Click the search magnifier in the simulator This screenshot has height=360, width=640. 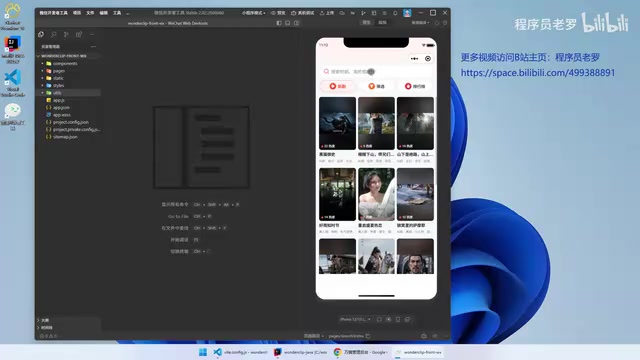(x=326, y=71)
